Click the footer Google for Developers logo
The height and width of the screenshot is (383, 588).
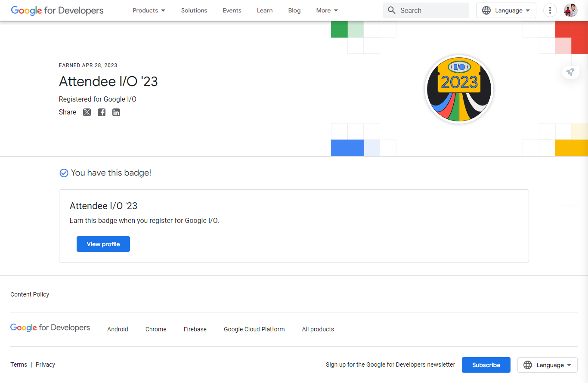50,328
